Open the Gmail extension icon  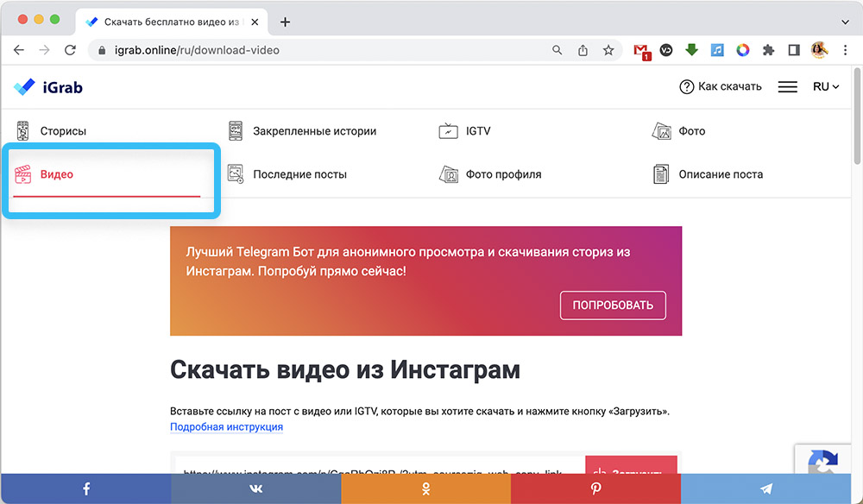click(x=640, y=50)
